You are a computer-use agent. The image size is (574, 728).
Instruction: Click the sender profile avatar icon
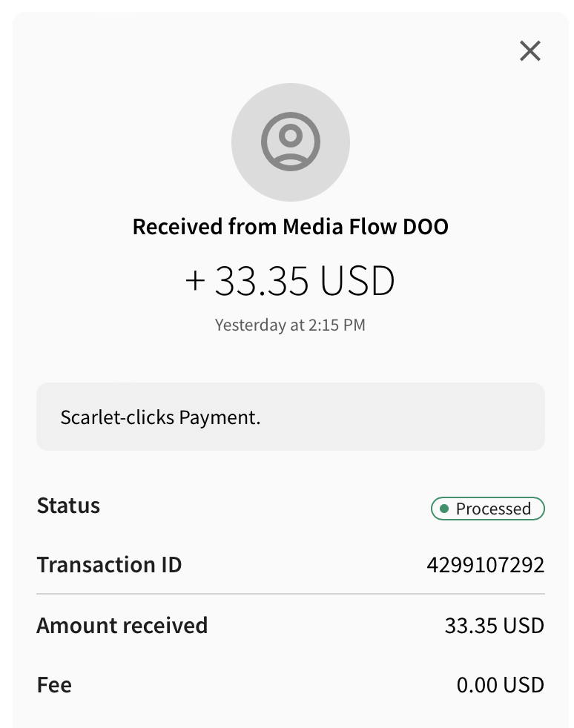point(291,142)
